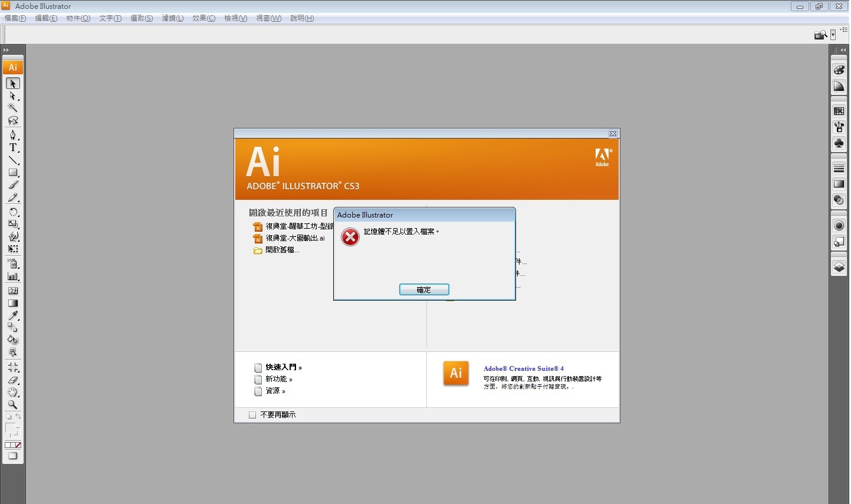Select the Rotate tool

point(13,212)
